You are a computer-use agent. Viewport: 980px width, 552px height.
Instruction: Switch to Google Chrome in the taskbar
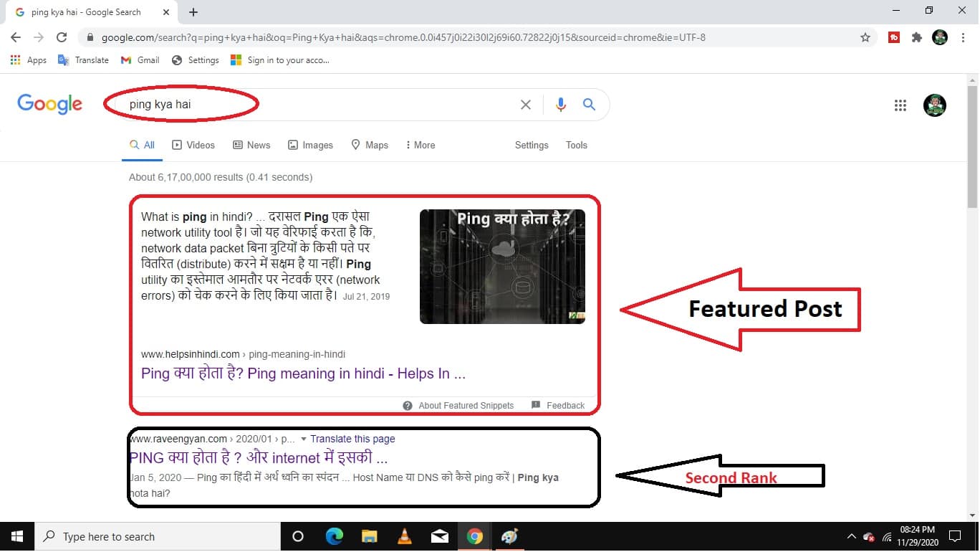point(474,537)
